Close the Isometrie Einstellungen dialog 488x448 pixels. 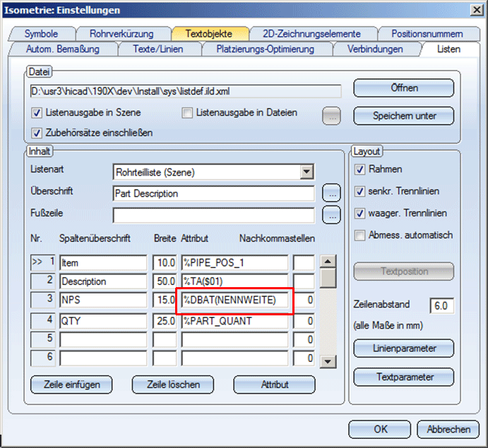tap(477, 11)
